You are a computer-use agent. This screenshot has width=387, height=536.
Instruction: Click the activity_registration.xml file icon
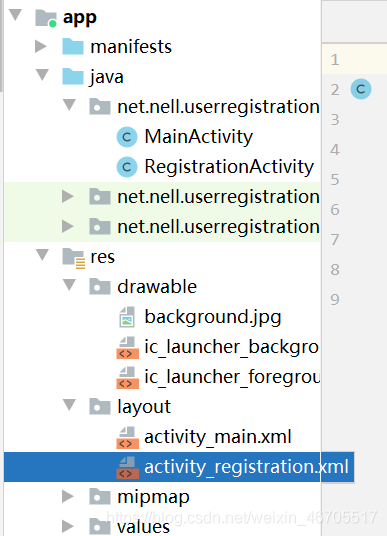pos(128,468)
